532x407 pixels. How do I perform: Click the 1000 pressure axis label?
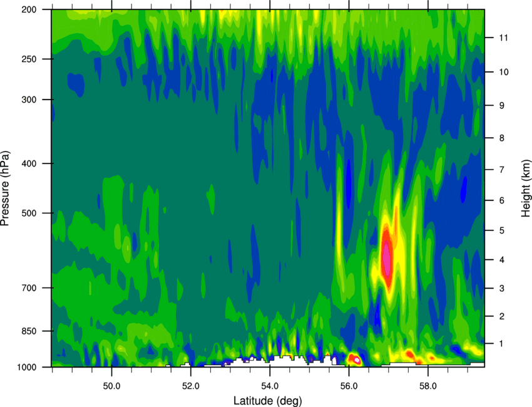27,367
